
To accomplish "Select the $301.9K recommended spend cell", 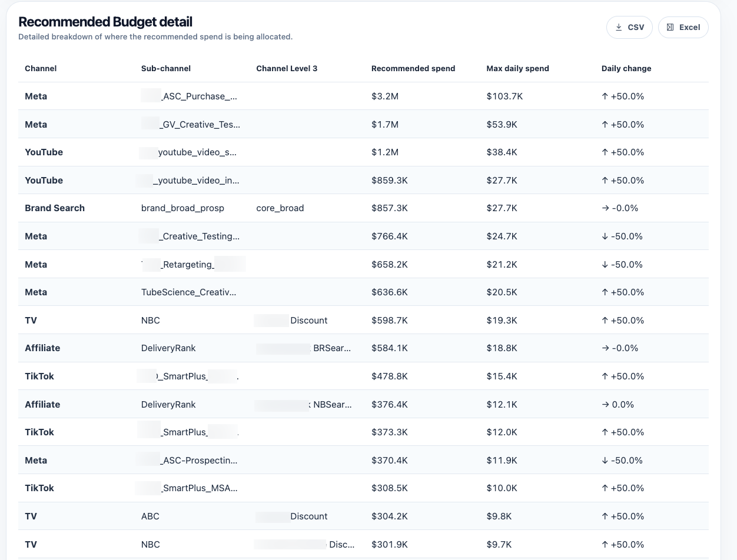I will coord(390,544).
